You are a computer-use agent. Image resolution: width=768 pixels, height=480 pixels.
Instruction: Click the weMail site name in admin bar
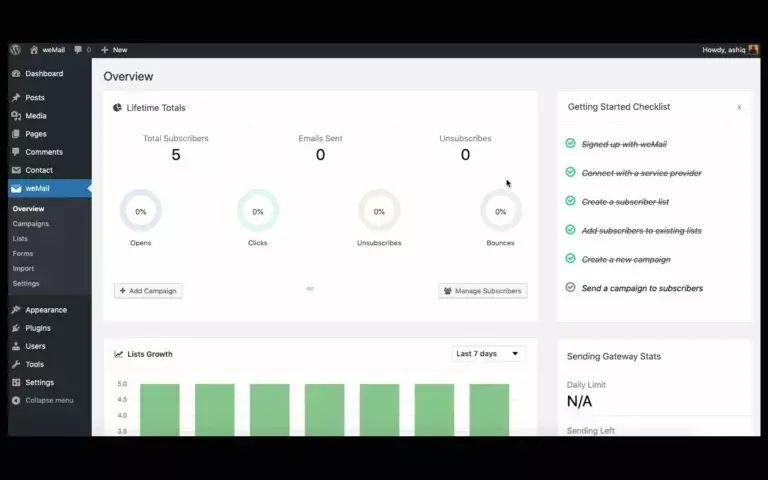(53, 49)
